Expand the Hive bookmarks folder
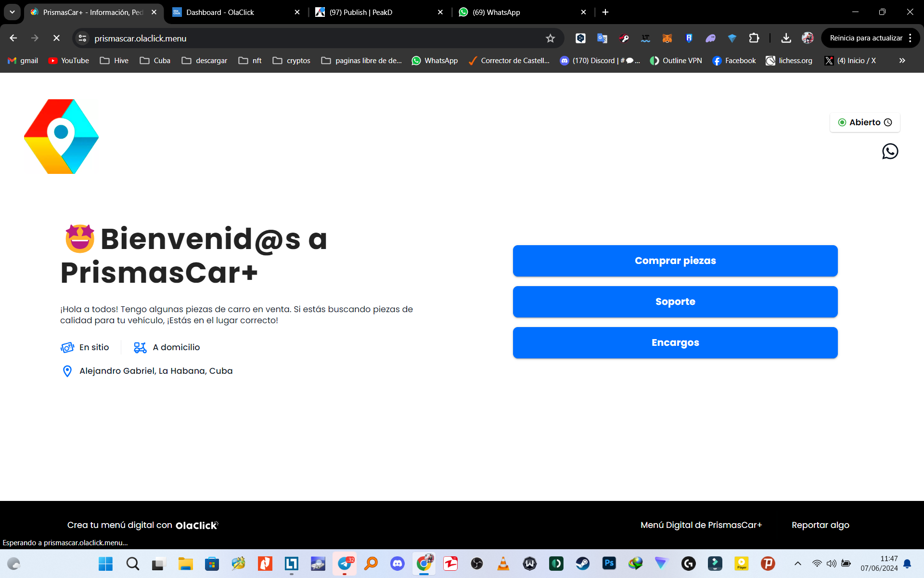The height and width of the screenshot is (578, 924). (114, 61)
